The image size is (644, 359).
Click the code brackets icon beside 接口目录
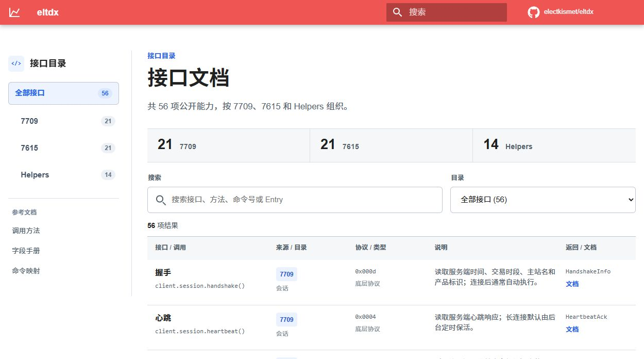coord(16,63)
